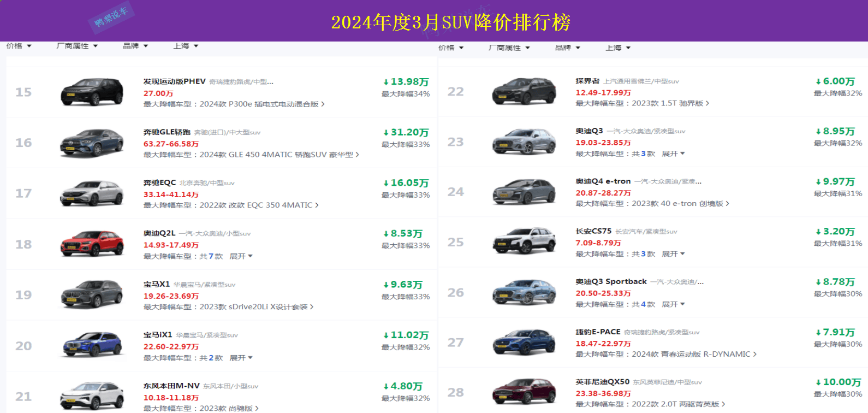Screen dimensions: 868x413
Task: Click the 6.00万 price drop figure
Action: (835, 81)
